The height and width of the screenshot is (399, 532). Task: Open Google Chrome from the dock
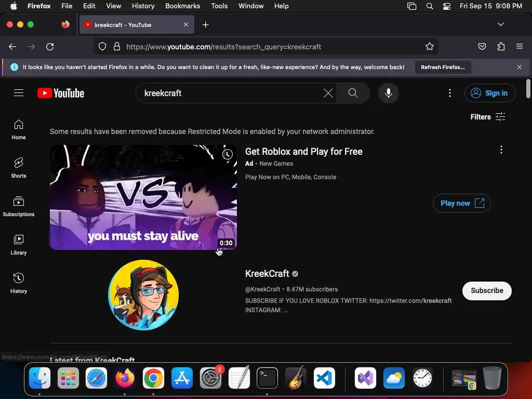153,378
